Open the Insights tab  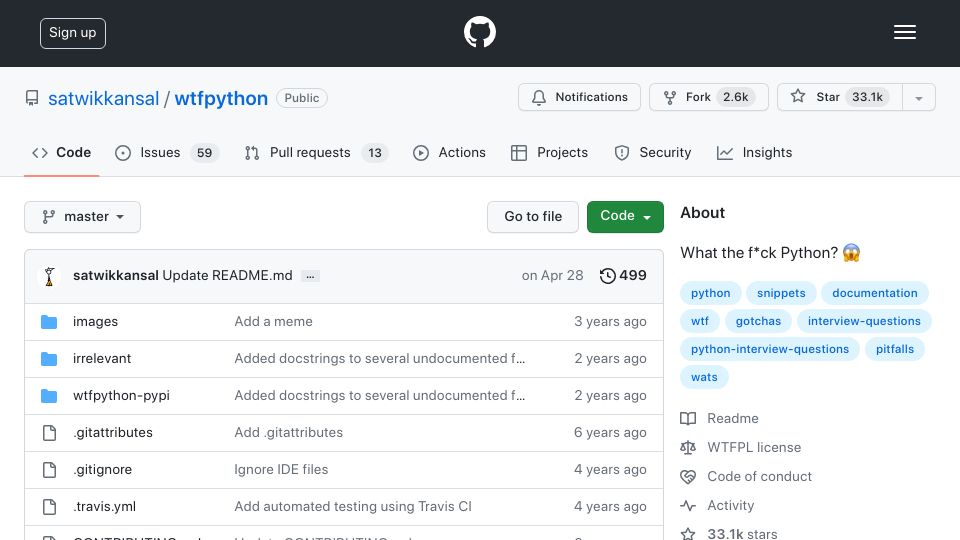pos(754,152)
